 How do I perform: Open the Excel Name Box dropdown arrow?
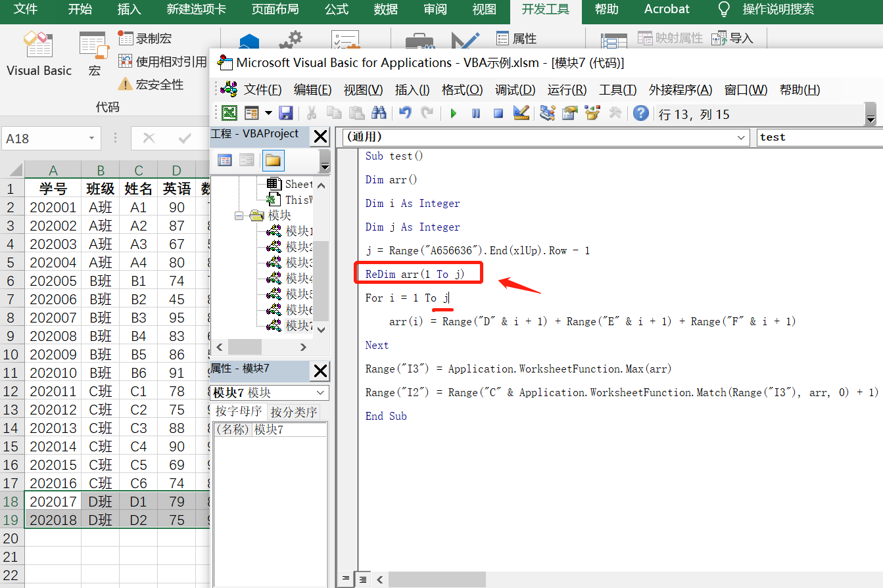[x=91, y=139]
